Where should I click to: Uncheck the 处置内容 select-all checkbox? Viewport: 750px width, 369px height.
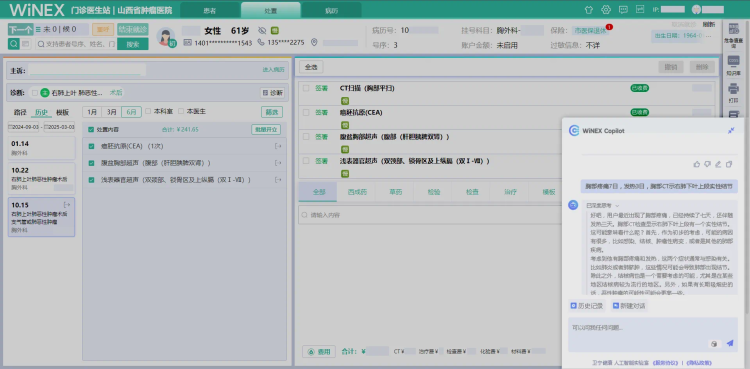91,129
